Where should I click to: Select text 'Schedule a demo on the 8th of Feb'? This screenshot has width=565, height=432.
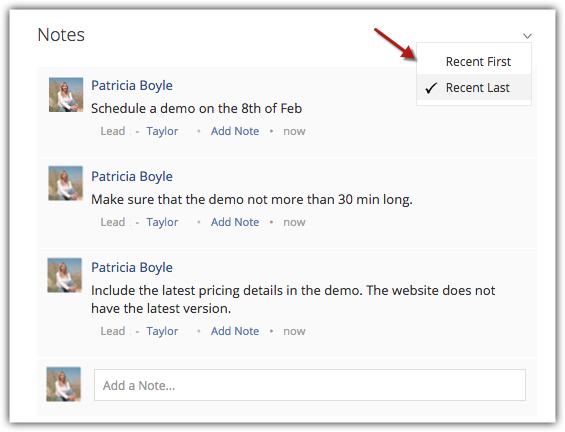(x=196, y=108)
